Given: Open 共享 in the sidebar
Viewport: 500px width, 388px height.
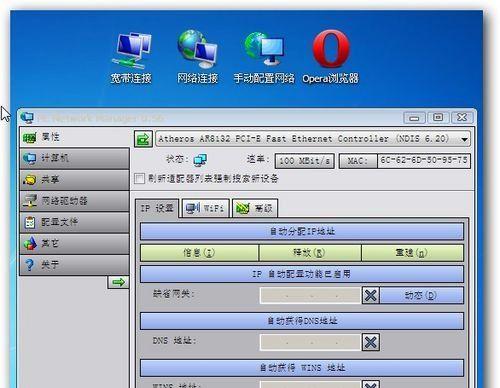Looking at the screenshot, I should 75,180.
